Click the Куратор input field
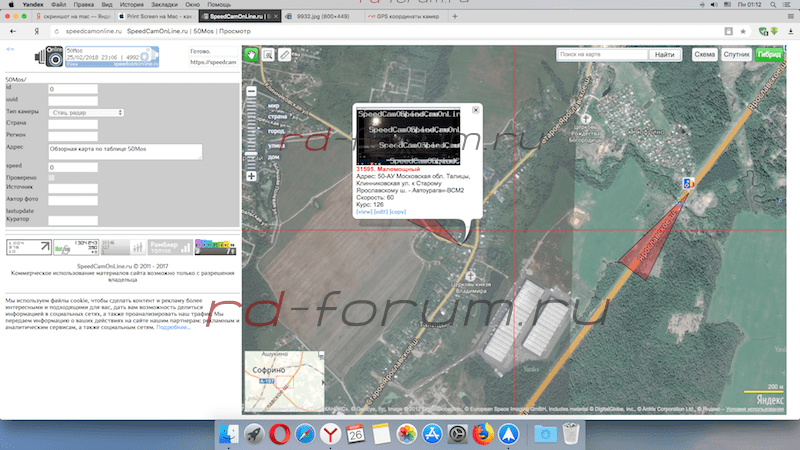The image size is (800, 450). pyautogui.click(x=73, y=220)
